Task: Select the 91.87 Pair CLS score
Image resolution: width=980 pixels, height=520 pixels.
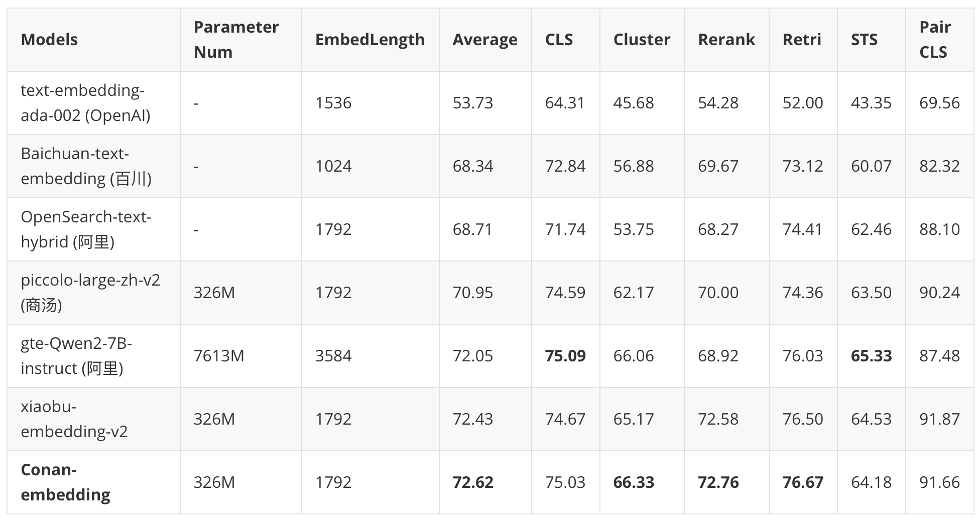Action: click(939, 419)
